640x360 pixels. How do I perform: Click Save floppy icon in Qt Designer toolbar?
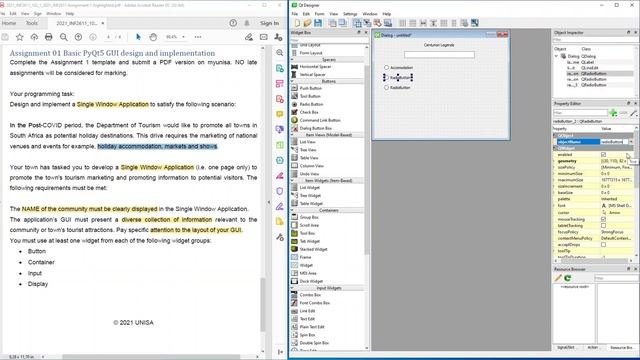tap(318, 23)
